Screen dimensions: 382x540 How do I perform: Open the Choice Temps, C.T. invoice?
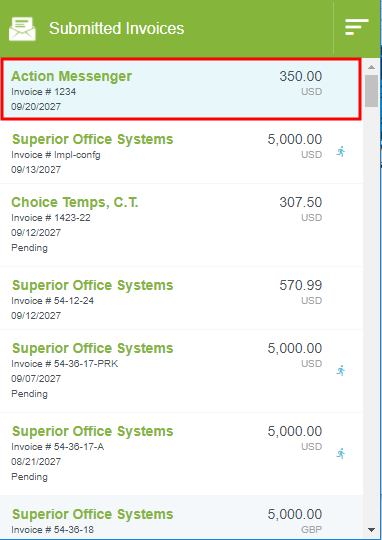click(x=181, y=225)
